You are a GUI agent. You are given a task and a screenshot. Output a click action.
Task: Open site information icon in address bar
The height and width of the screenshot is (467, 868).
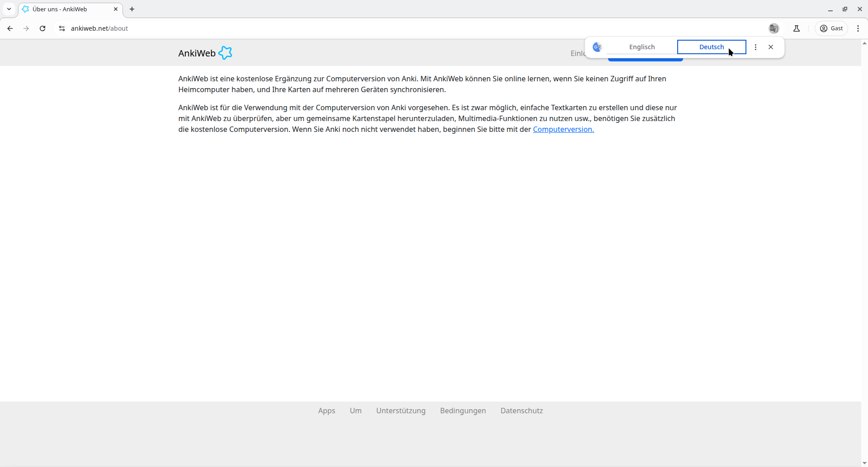[x=62, y=28]
